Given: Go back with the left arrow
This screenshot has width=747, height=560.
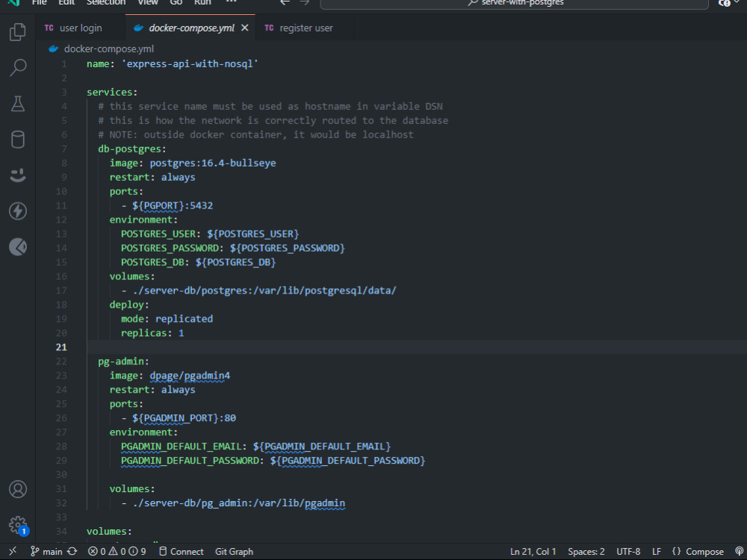Looking at the screenshot, I should pyautogui.click(x=285, y=2).
